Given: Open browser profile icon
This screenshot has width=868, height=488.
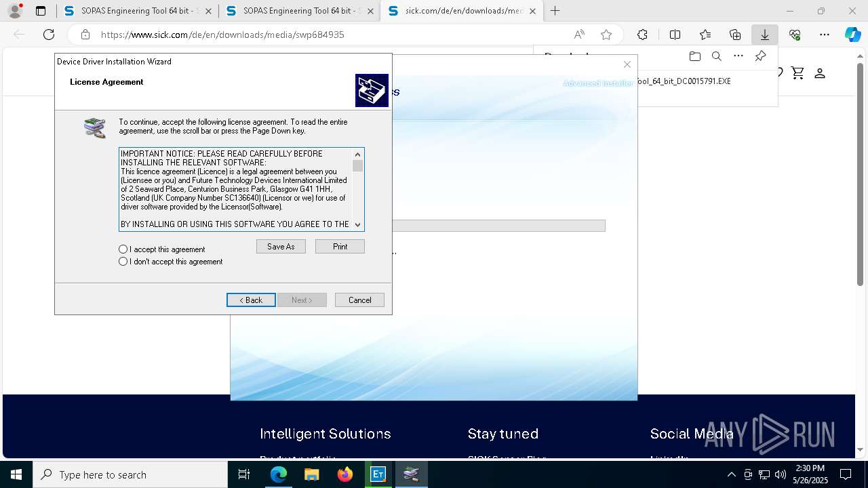Looking at the screenshot, I should click(15, 11).
